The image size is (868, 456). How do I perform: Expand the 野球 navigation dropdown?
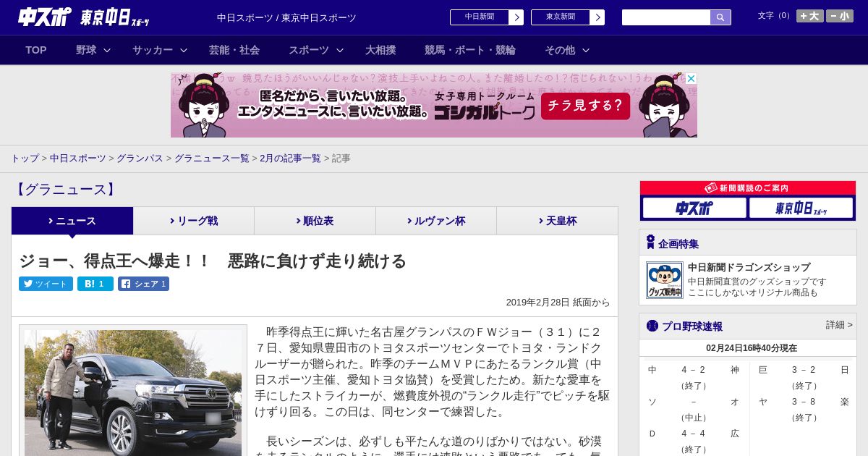(93, 50)
